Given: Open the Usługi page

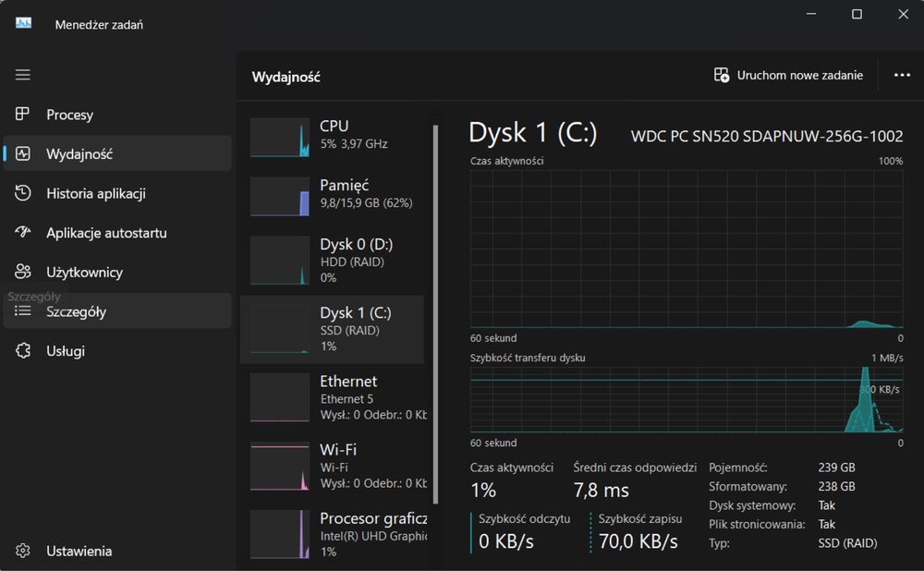Looking at the screenshot, I should tap(117, 351).
